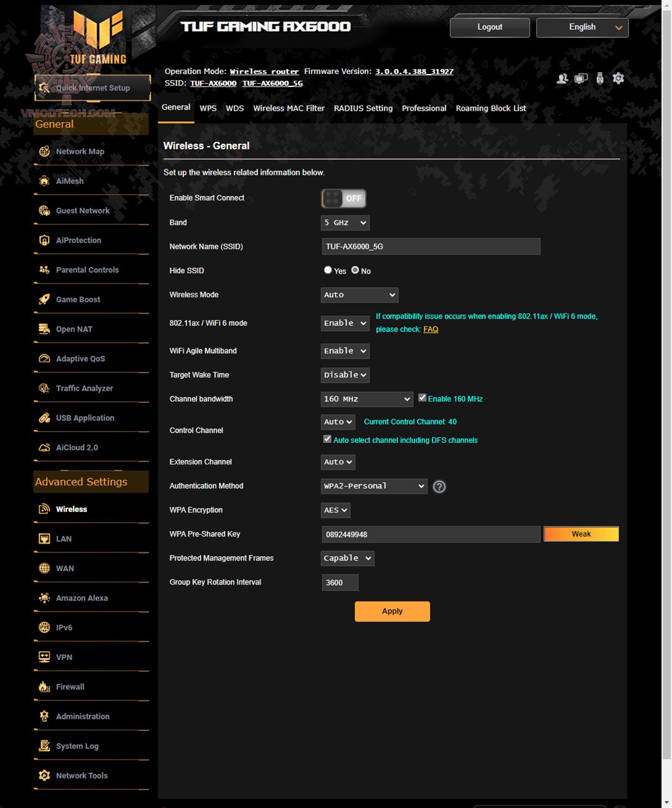Open the English language dropdown
Screen dimensions: 672x808
pyautogui.click(x=582, y=27)
